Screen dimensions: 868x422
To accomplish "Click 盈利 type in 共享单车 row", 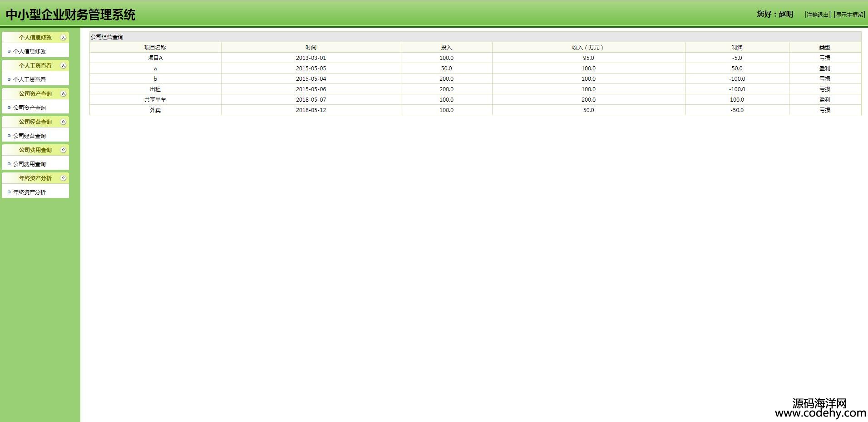I will pyautogui.click(x=825, y=100).
